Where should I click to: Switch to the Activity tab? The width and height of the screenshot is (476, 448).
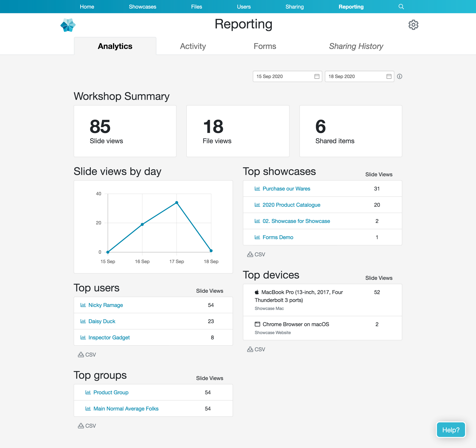(193, 46)
